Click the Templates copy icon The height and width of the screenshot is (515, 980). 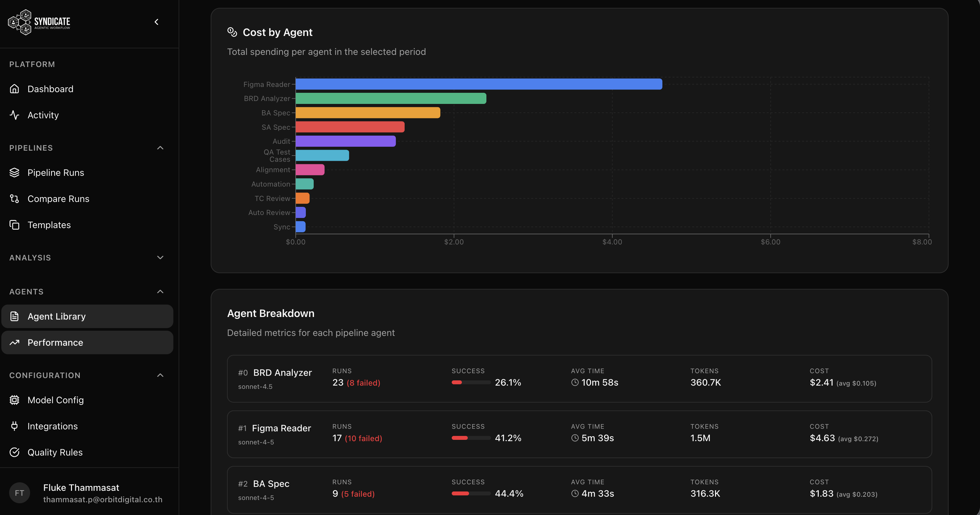[x=14, y=224]
